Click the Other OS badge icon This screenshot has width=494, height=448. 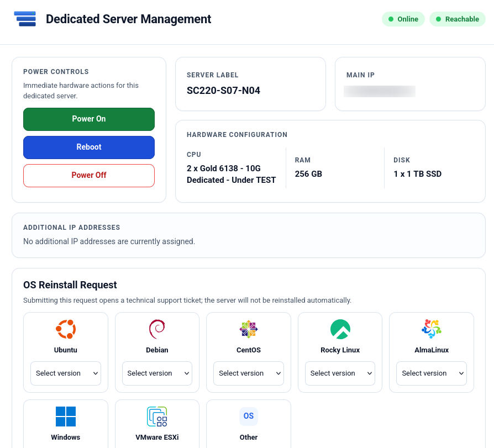point(249,416)
